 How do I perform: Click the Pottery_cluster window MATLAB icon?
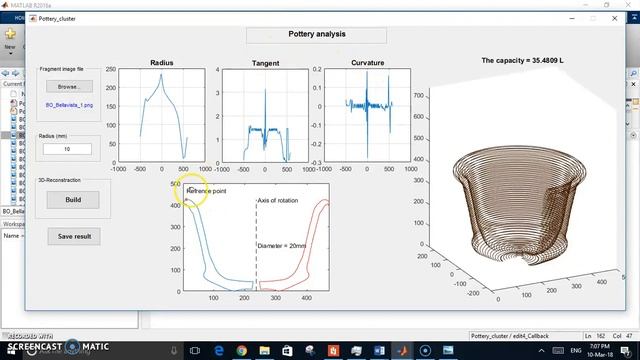33,18
